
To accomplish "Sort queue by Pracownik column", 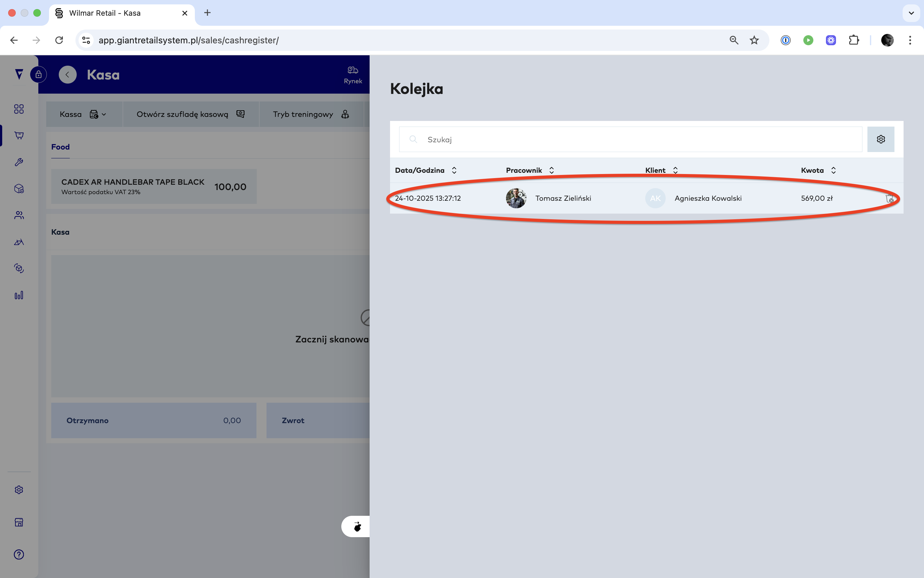I will pyautogui.click(x=551, y=170).
